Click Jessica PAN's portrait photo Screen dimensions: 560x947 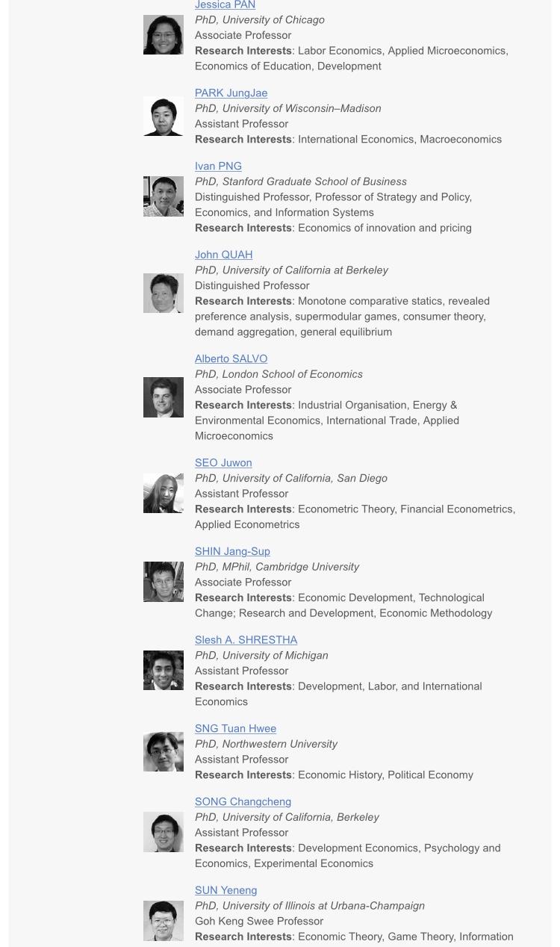tap(164, 34)
